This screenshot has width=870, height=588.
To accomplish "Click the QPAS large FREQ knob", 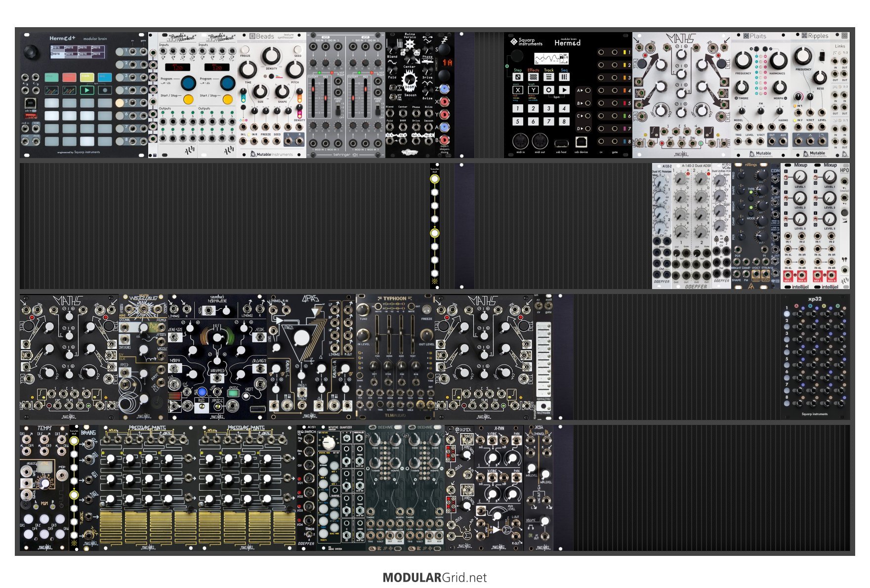I will coord(301,338).
